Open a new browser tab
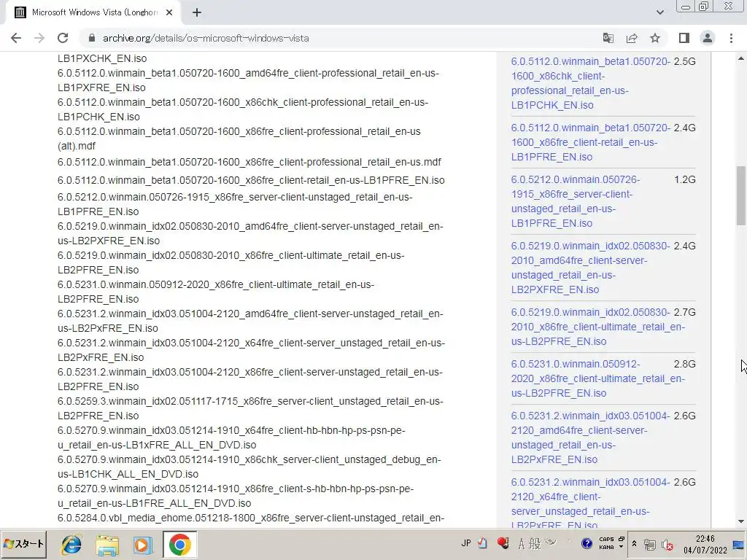 point(197,13)
